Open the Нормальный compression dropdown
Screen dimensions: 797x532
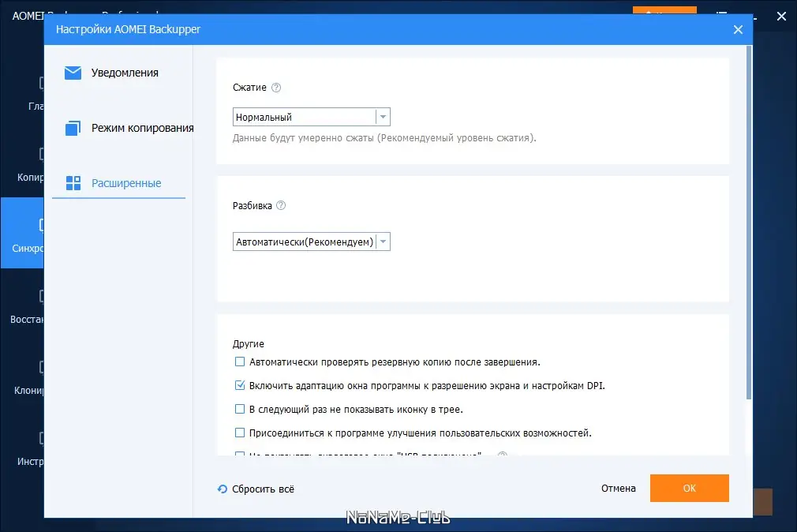point(312,117)
